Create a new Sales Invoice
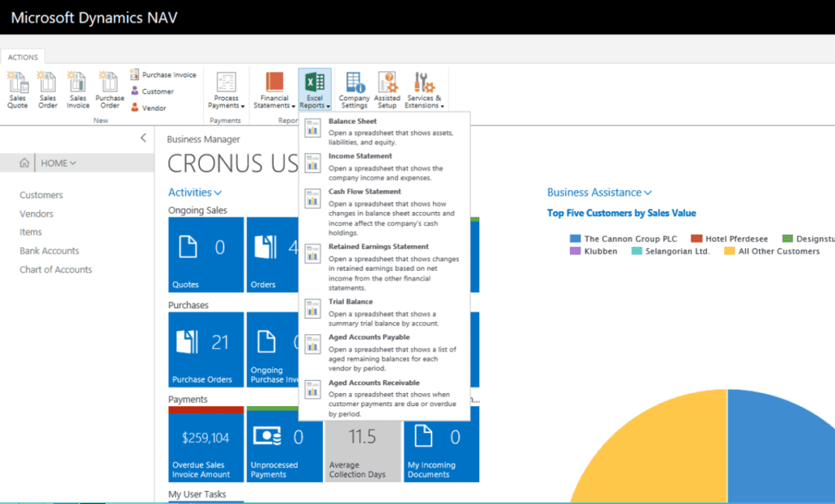The width and height of the screenshot is (835, 504). (77, 90)
